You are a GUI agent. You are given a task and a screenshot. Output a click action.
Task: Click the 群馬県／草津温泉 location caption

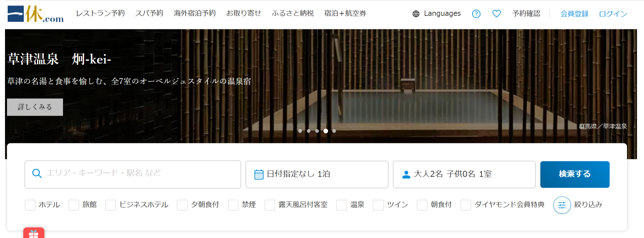(x=603, y=126)
